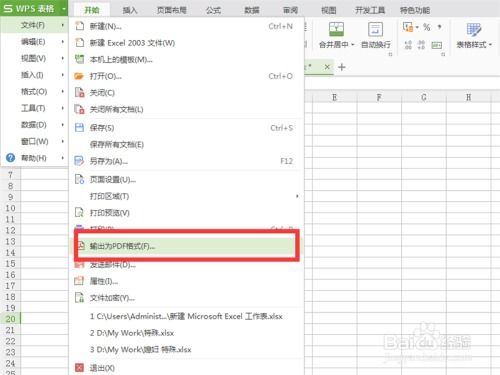
Task: Click the 关闭所有文档(L) icon
Action: click(79, 109)
